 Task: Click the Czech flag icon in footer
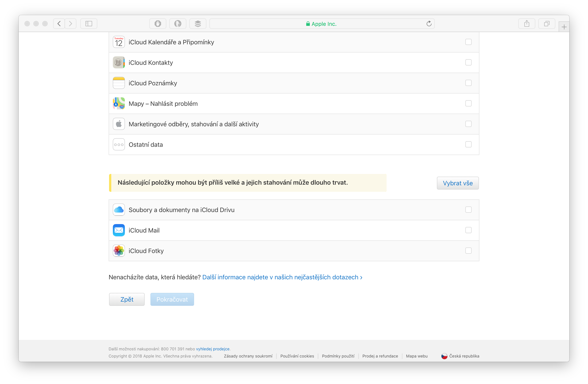(444, 356)
